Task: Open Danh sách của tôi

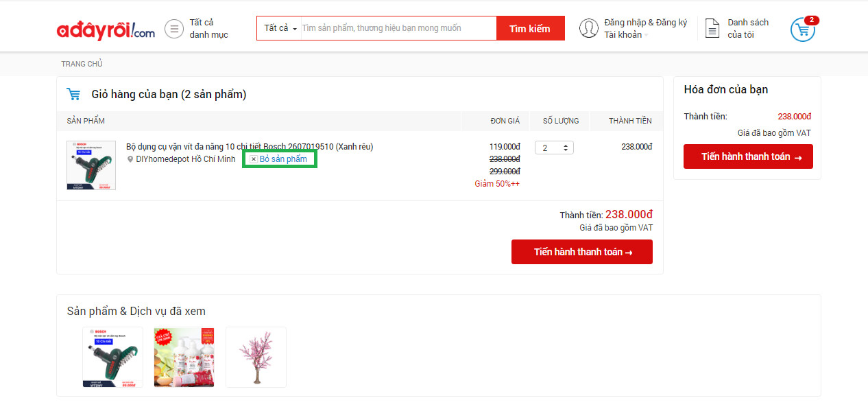Action: (747, 28)
